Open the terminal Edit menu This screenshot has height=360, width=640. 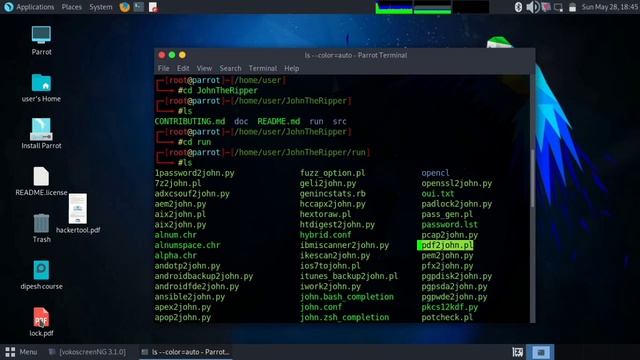click(x=183, y=68)
